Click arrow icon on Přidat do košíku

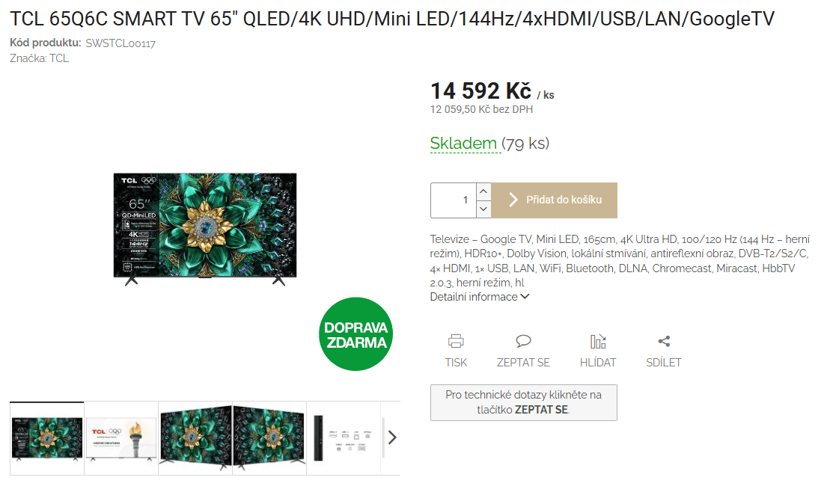(x=513, y=200)
